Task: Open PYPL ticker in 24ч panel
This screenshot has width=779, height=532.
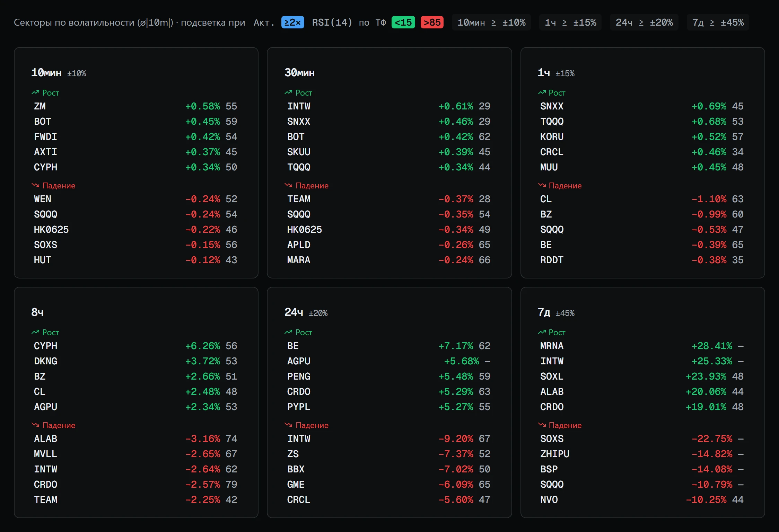Action: [x=299, y=407]
